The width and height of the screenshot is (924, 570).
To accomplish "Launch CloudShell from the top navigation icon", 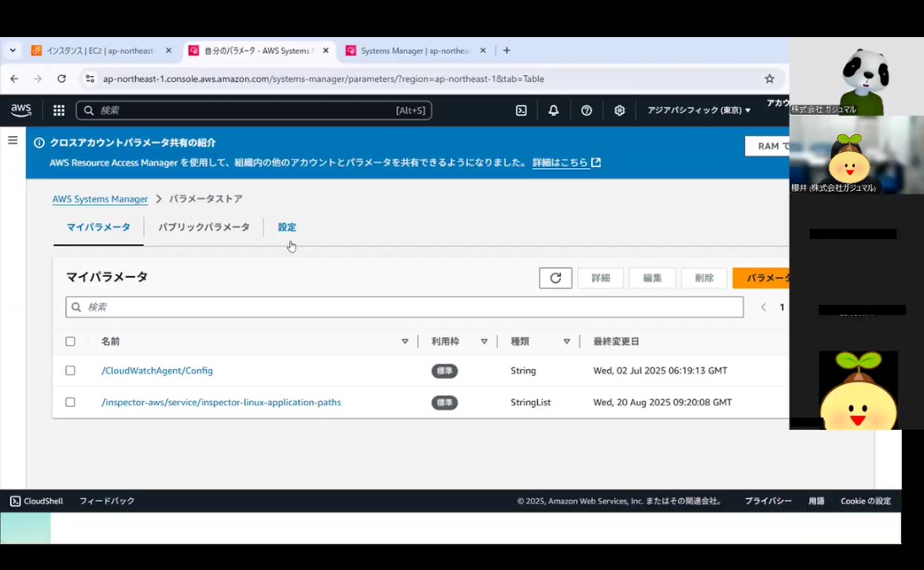I will 521,111.
